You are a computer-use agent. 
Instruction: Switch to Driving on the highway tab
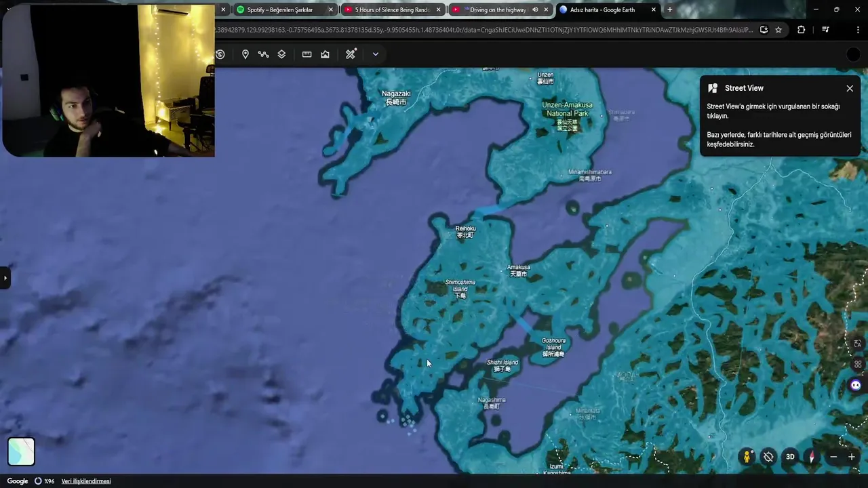point(500,9)
